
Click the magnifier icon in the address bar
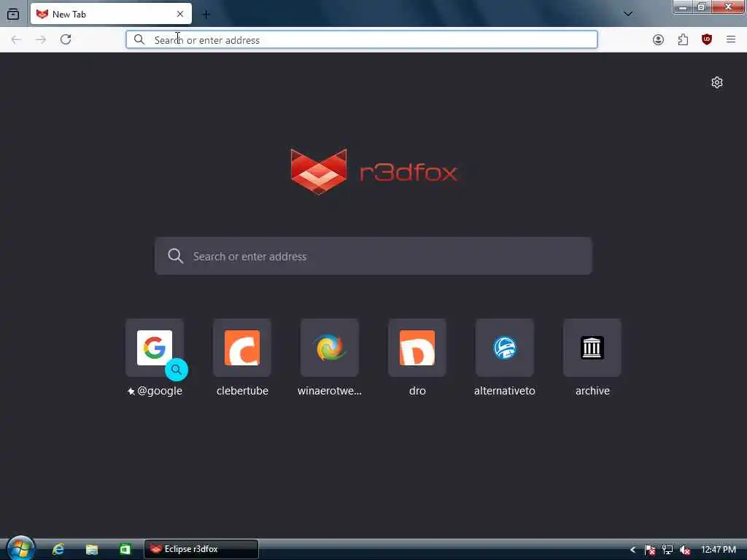point(139,39)
